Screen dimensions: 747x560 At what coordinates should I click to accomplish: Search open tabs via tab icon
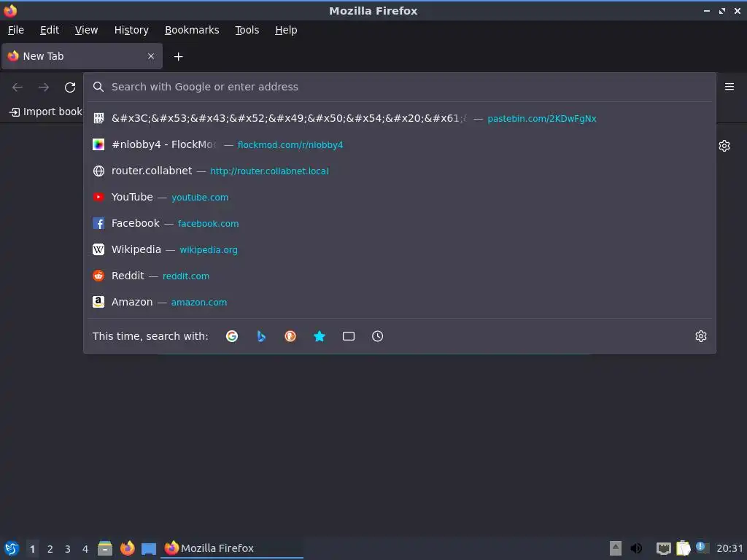click(x=348, y=336)
